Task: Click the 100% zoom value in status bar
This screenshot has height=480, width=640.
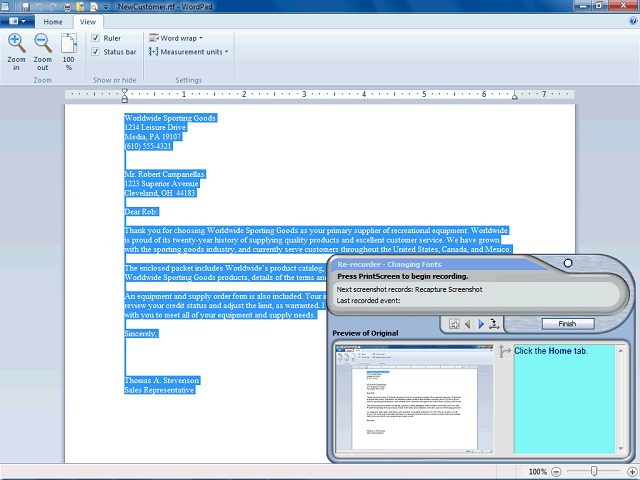Action: [538, 472]
